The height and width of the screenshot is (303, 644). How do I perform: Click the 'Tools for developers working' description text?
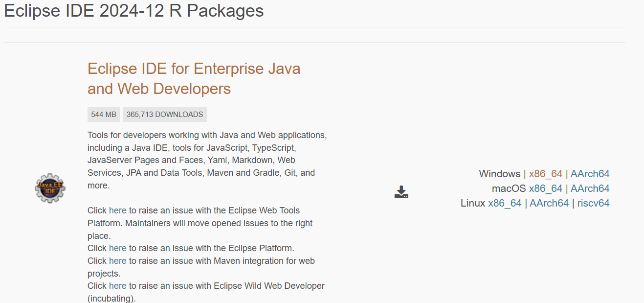[207, 160]
